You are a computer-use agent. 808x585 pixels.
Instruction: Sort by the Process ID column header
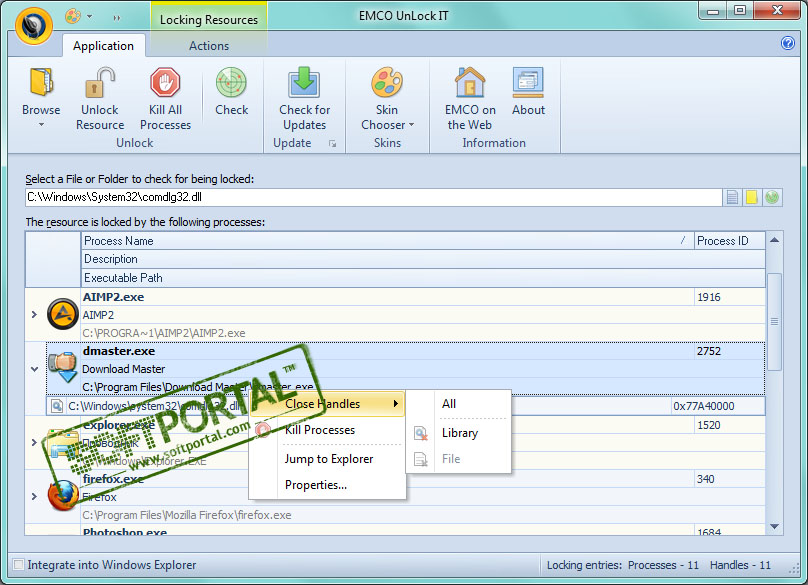point(729,241)
